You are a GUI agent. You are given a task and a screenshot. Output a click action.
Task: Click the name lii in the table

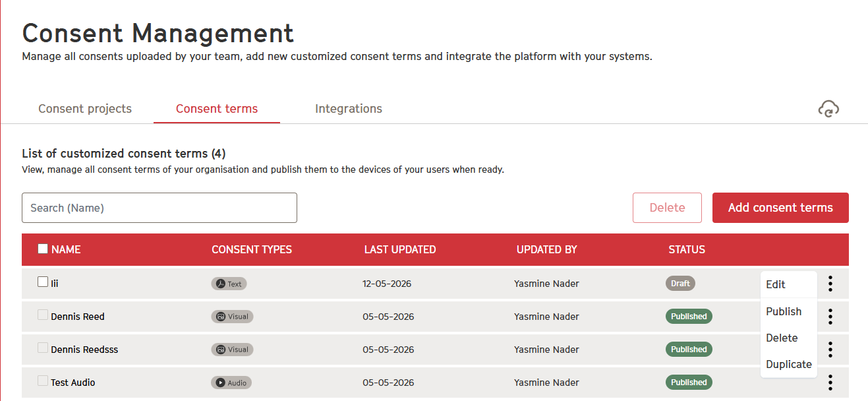(55, 284)
